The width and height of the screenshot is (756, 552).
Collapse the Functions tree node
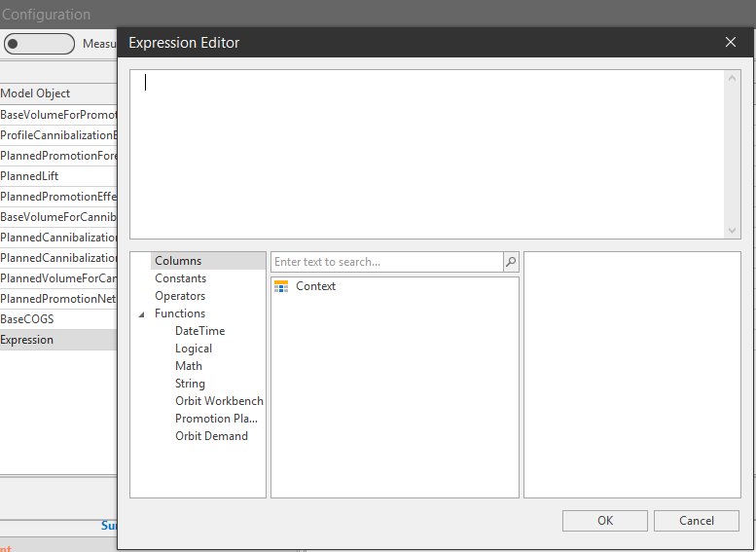[x=141, y=314]
